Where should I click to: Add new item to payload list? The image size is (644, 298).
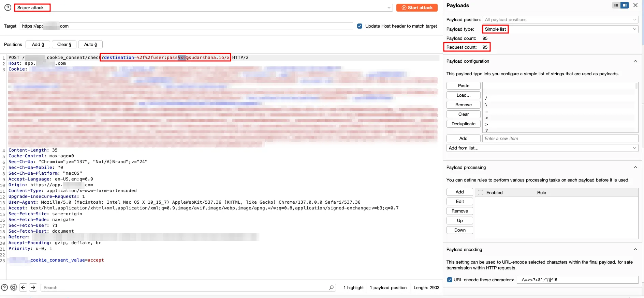tap(464, 138)
